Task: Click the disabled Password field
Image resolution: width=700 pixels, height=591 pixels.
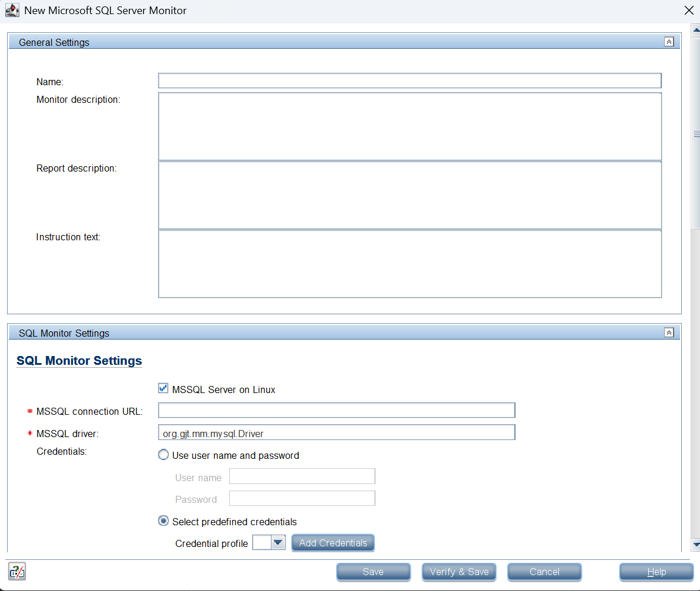Action: tap(302, 498)
